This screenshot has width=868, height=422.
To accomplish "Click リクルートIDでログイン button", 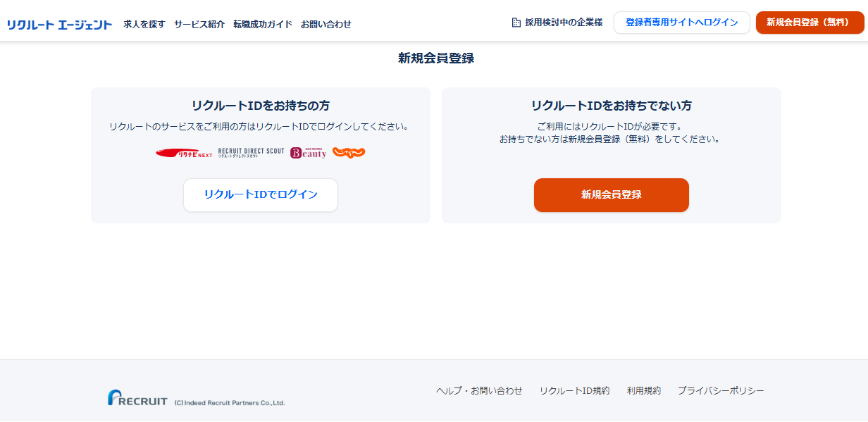I will click(261, 195).
